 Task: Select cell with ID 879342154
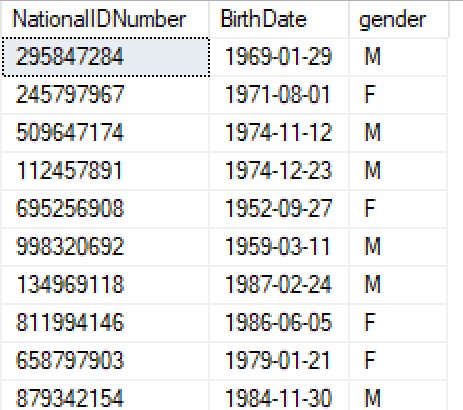pyautogui.click(x=105, y=396)
